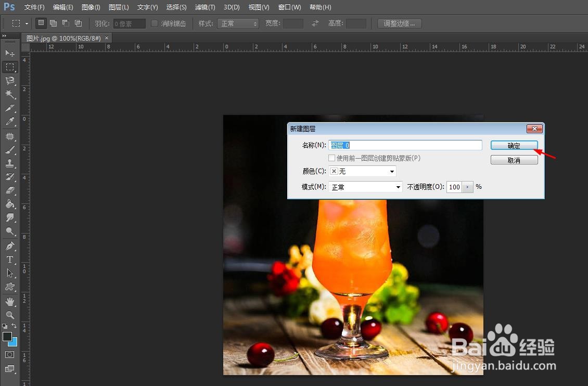Screen dimensions: 588x386
Task: Select the Zoom tool
Action: coord(10,315)
